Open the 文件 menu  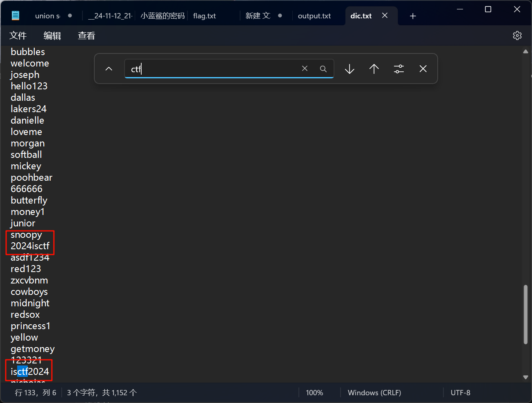(18, 36)
